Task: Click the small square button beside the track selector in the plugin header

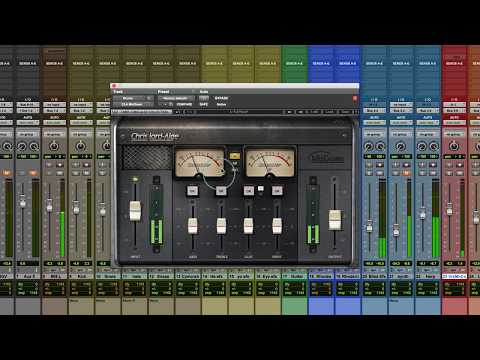Action: (x=150, y=98)
